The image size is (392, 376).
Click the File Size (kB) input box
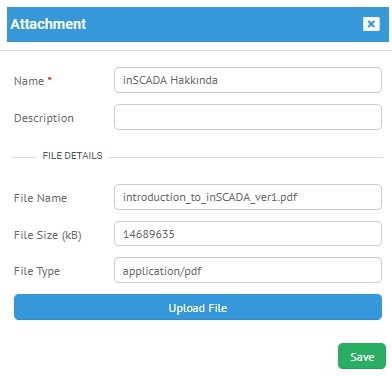[x=248, y=234]
